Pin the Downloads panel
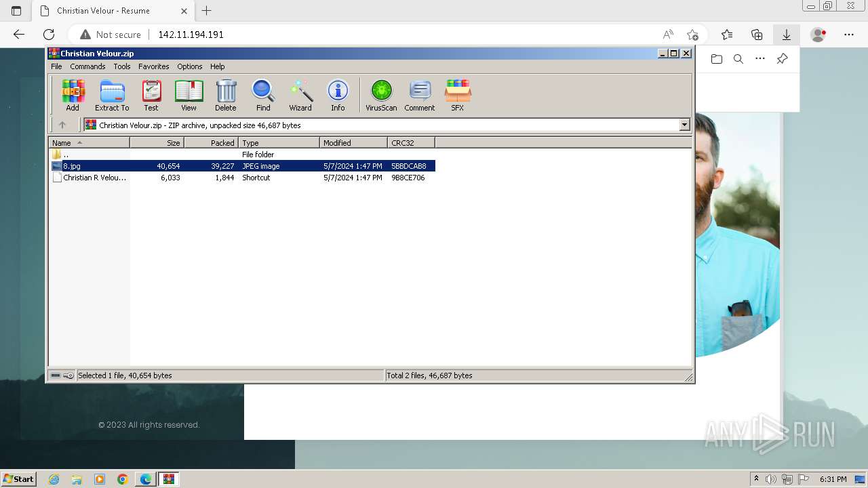 coord(782,59)
